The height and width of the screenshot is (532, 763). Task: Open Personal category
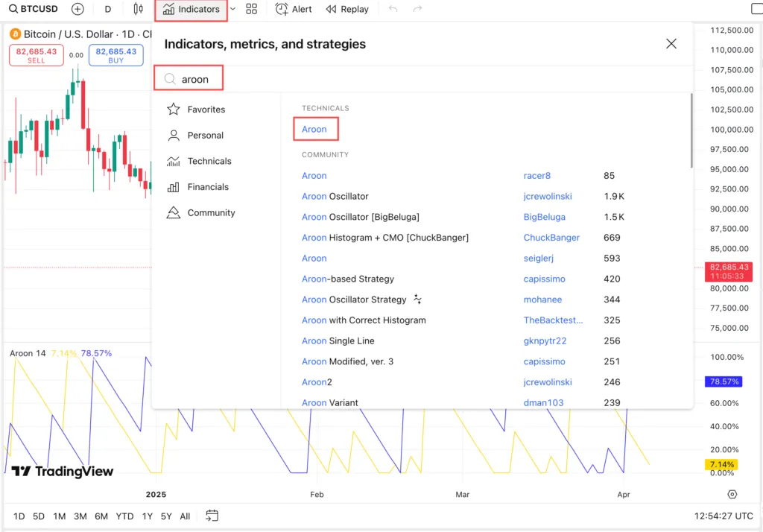pyautogui.click(x=195, y=136)
